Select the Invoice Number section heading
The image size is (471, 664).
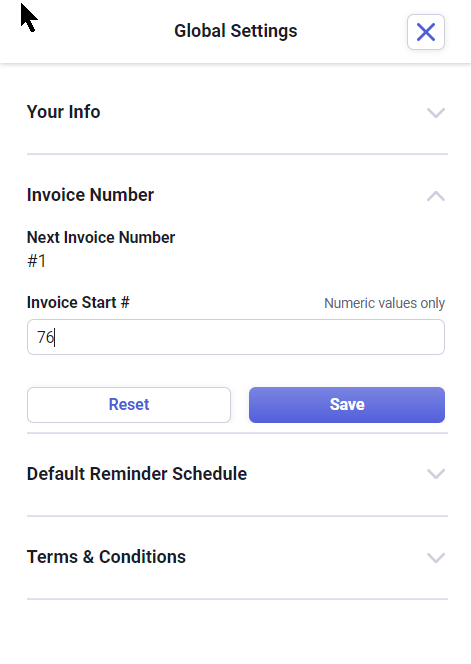point(90,195)
